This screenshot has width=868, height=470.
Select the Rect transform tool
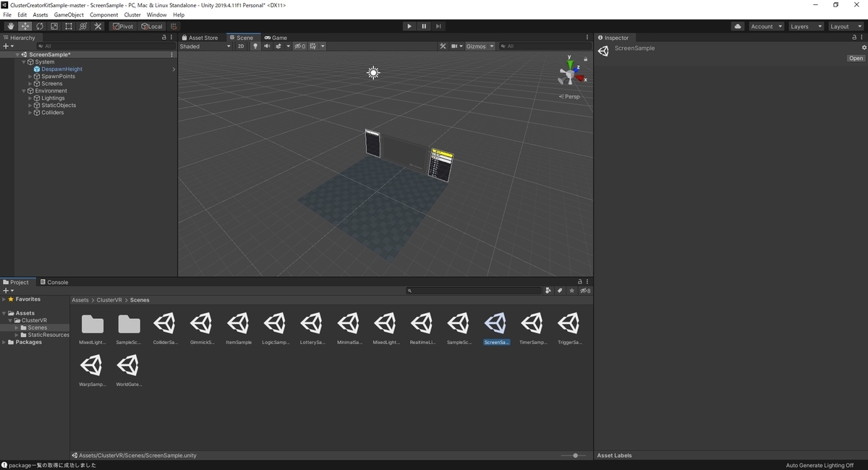[x=68, y=26]
